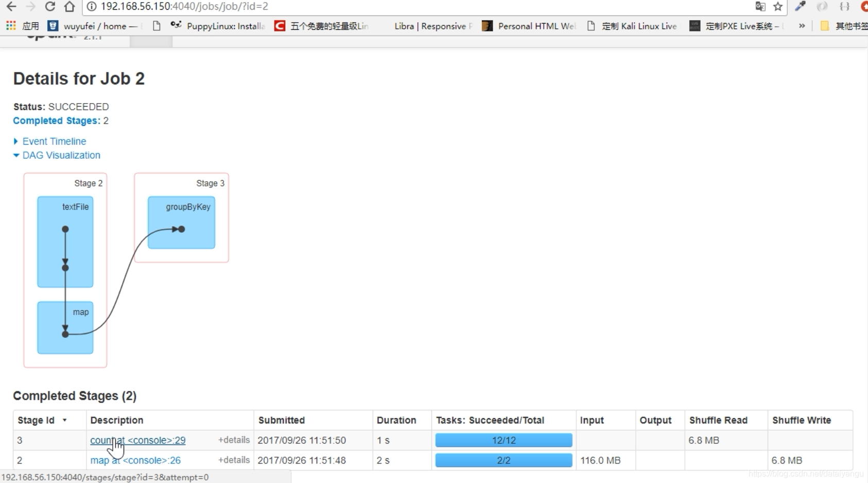868x483 pixels.
Task: Click the 6.8 MB shuffle read value
Action: point(704,440)
